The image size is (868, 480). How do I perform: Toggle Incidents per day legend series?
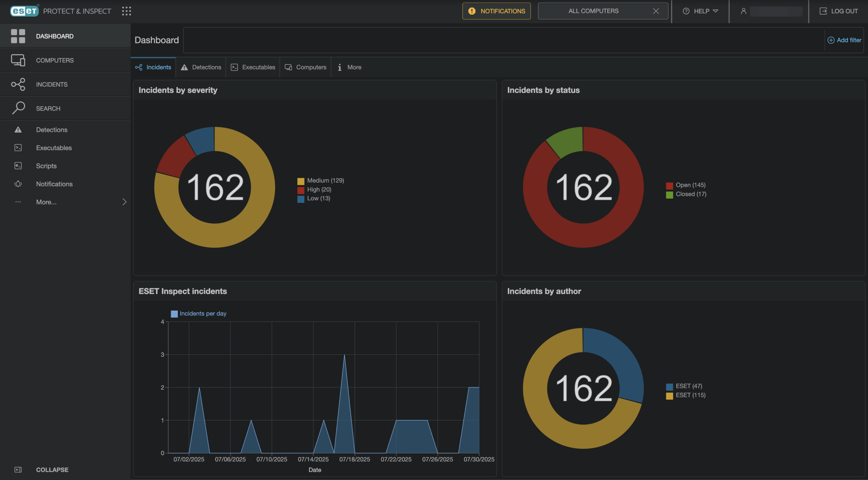[199, 314]
